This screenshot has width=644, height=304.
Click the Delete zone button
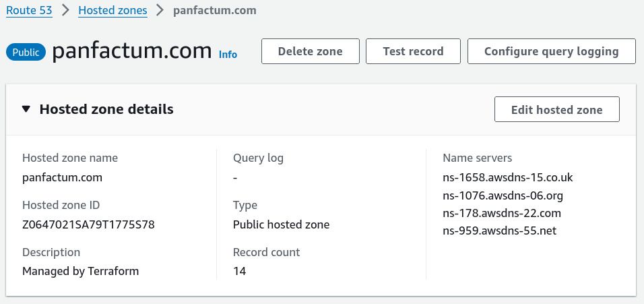[x=310, y=51]
